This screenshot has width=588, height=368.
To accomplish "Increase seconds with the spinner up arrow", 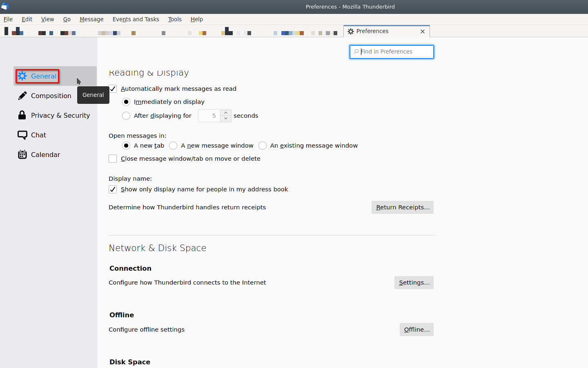I will pyautogui.click(x=226, y=113).
